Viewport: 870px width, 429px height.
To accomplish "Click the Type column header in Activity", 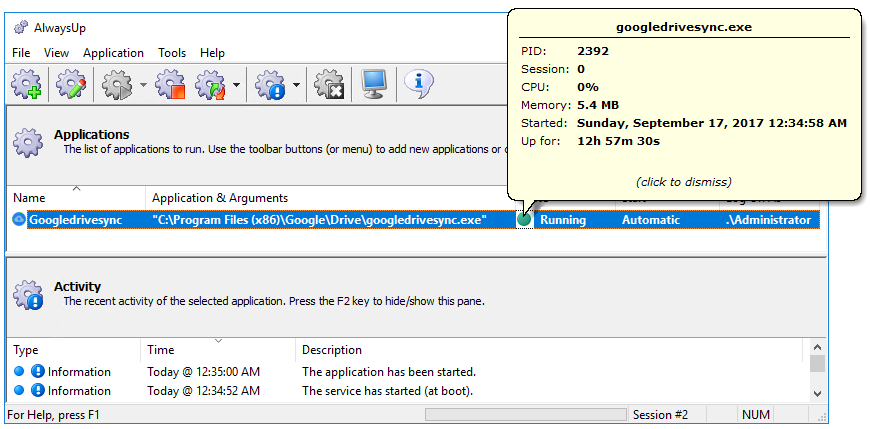I will [x=74, y=350].
